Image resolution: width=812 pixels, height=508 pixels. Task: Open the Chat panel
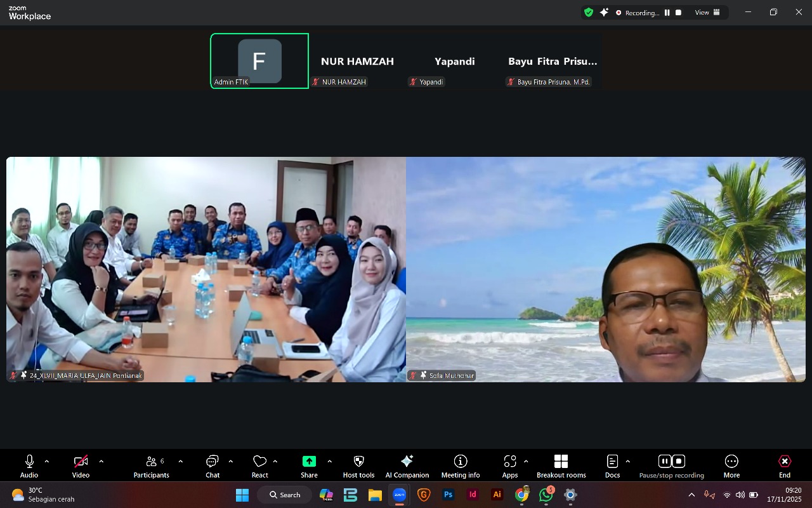(213, 465)
